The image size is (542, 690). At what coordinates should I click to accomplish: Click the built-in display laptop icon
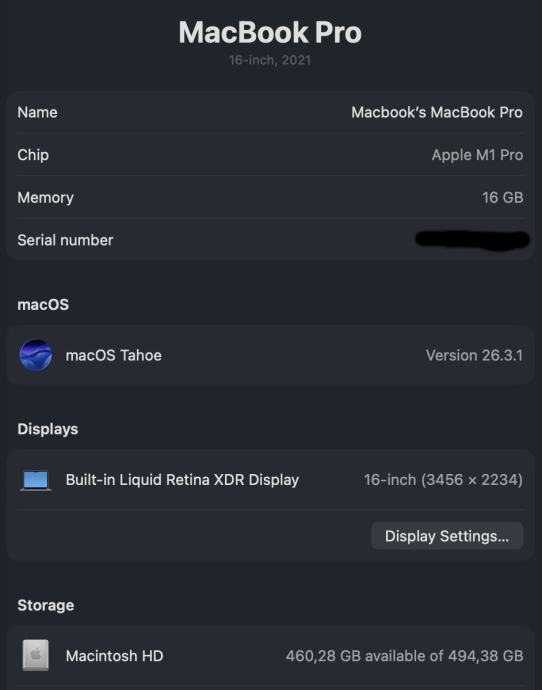click(36, 480)
